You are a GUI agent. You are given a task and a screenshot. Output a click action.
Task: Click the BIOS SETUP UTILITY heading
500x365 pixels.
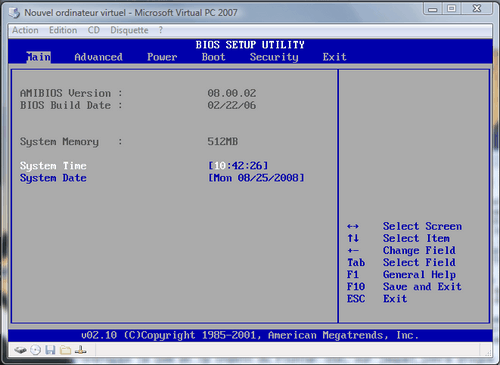click(x=250, y=45)
